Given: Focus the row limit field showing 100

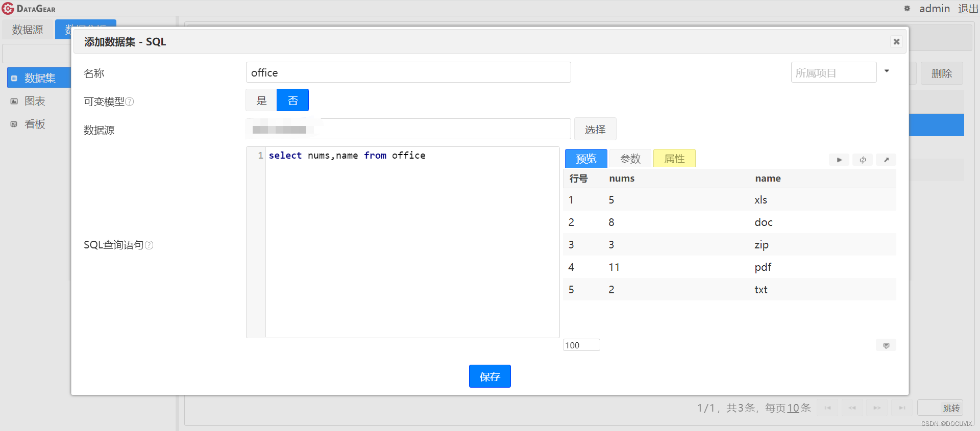Looking at the screenshot, I should pos(581,345).
